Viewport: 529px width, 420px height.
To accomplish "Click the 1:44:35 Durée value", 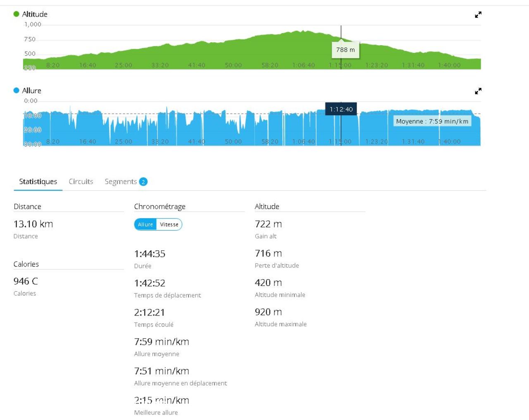I will tap(150, 254).
